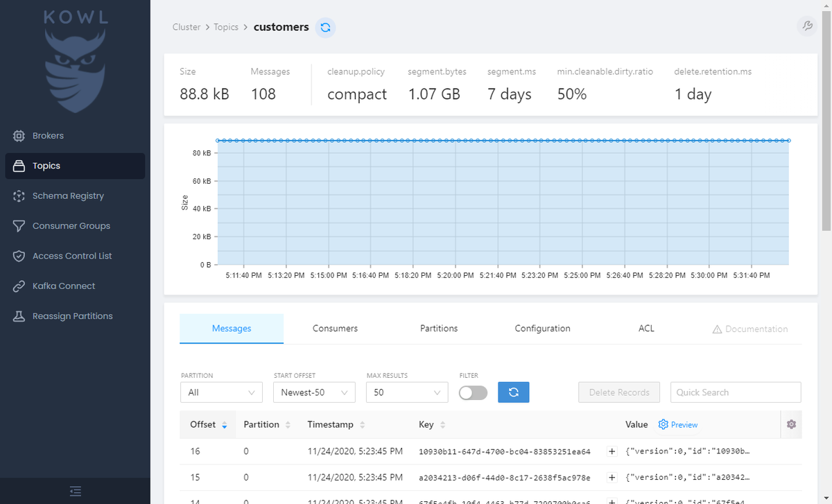Click the Topics icon in sidebar

[19, 166]
